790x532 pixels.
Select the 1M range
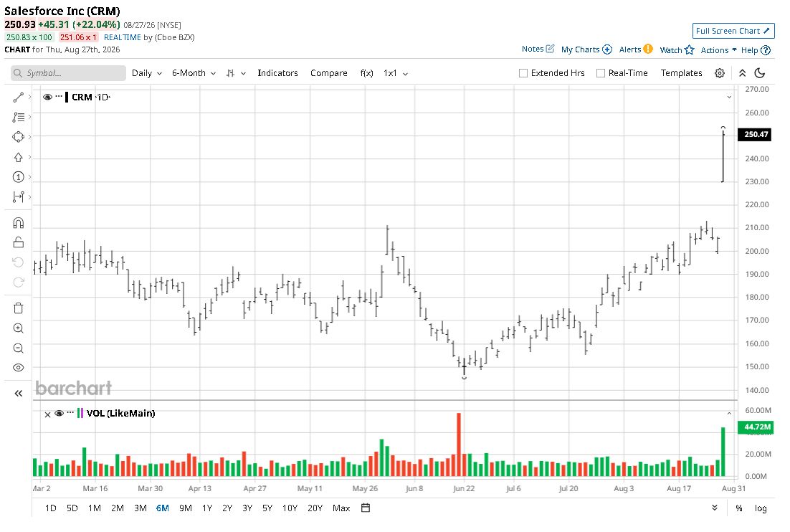click(x=94, y=508)
